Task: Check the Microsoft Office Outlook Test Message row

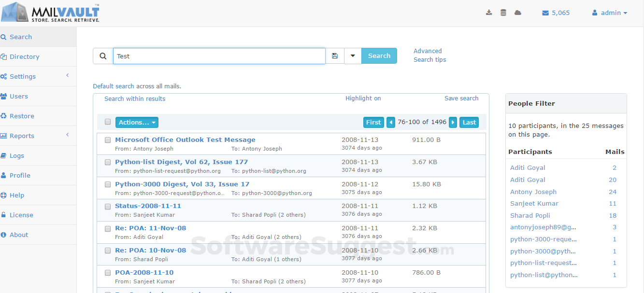Action: pos(107,140)
